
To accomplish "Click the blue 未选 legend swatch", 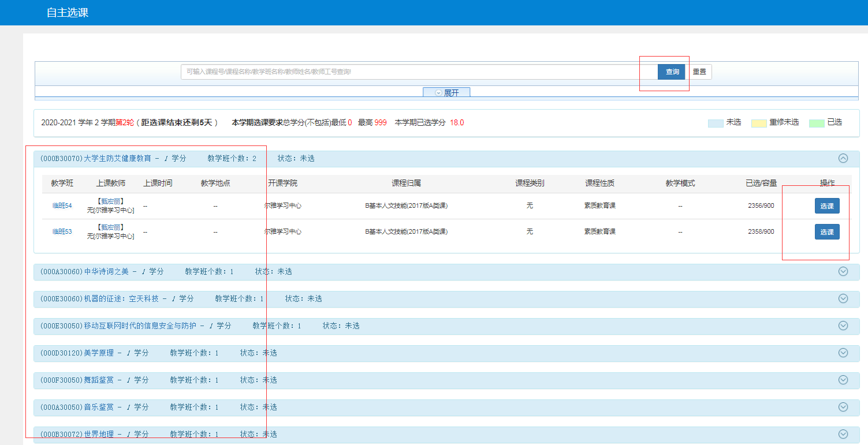I will click(716, 123).
